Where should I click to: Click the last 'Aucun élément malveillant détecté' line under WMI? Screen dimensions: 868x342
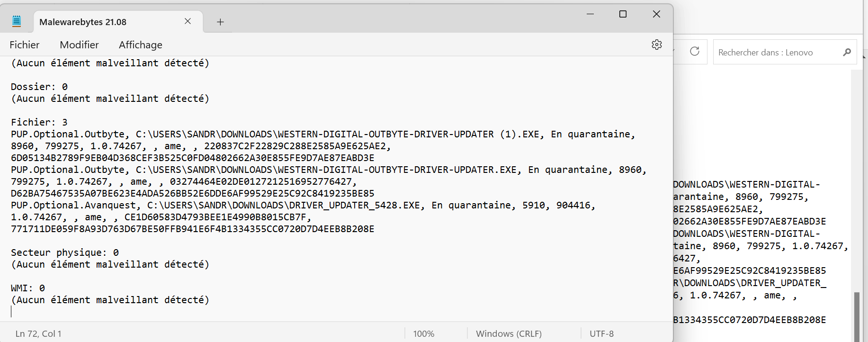110,300
